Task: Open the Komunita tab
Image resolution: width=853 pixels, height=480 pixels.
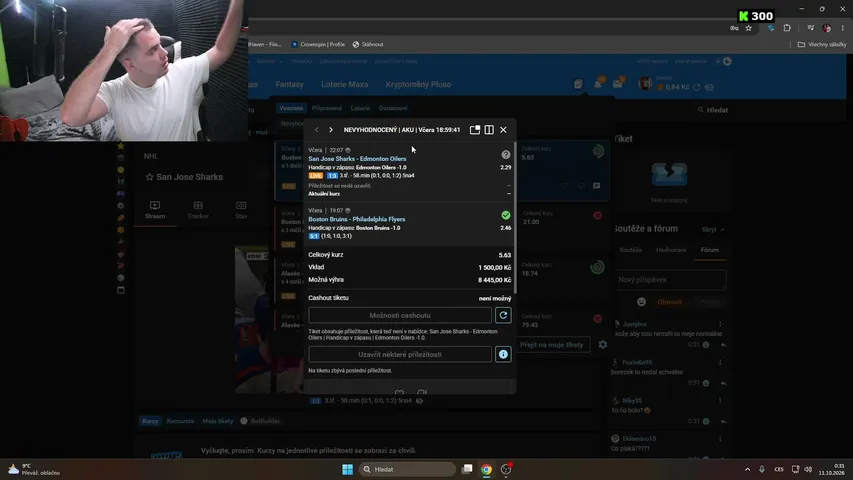Action: (180, 421)
